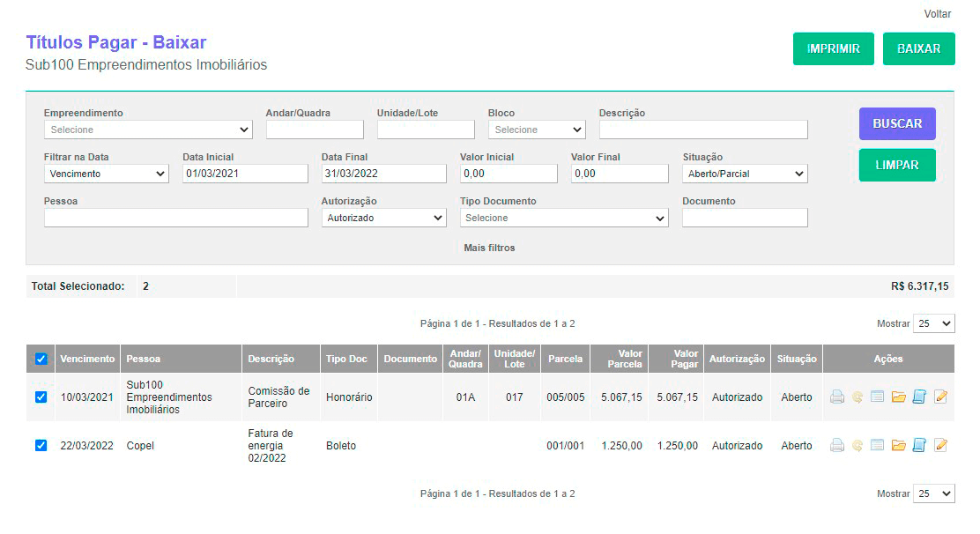Screen dimensions: 980x534
Task: Uncheck the Copel row checkbox
Action: pyautogui.click(x=41, y=446)
